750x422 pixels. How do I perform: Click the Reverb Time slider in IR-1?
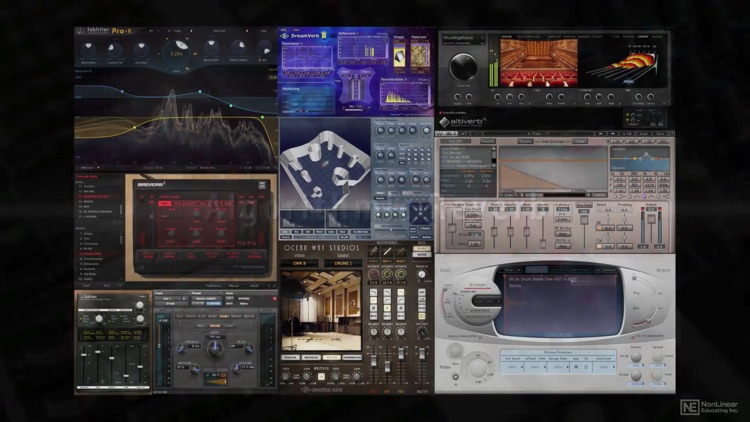[452, 228]
